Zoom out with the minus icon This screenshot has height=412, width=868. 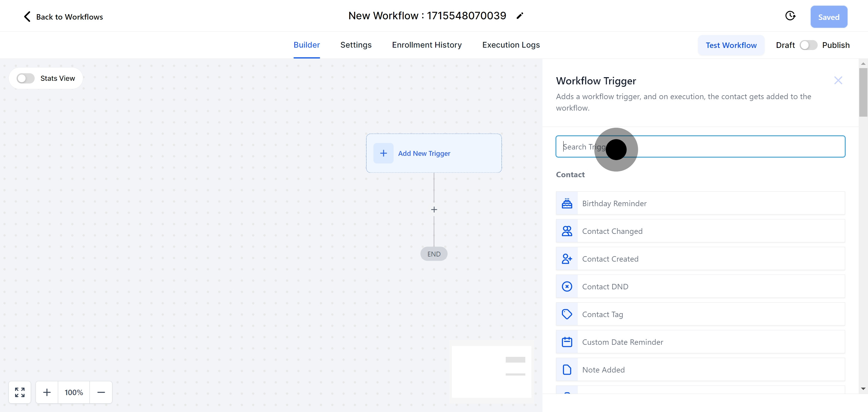101,392
